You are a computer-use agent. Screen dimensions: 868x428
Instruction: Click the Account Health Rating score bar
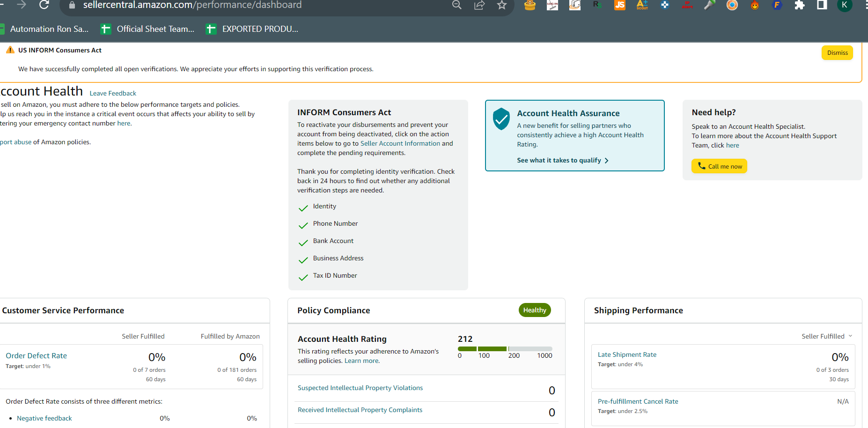[505, 349]
